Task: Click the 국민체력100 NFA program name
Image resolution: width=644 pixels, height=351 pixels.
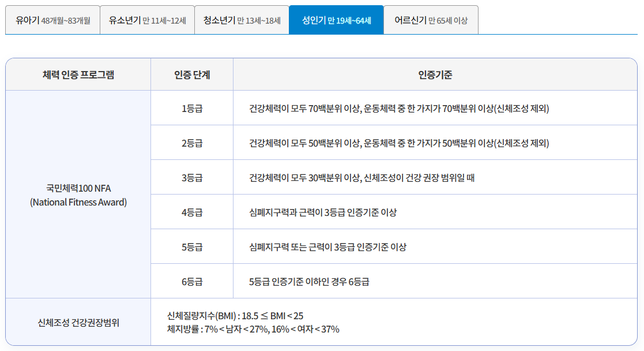Action: coord(77,200)
